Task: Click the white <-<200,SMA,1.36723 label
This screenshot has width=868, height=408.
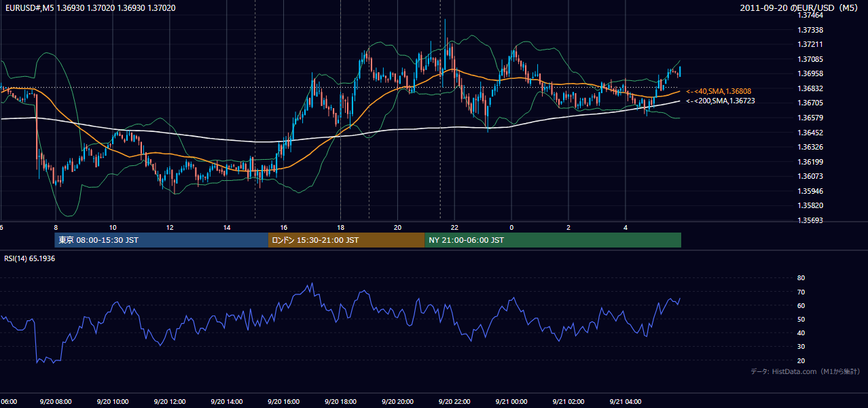Action: tap(721, 101)
